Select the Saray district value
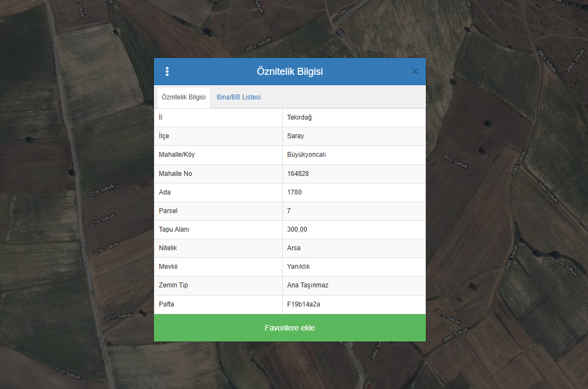The height and width of the screenshot is (389, 588). pos(295,136)
